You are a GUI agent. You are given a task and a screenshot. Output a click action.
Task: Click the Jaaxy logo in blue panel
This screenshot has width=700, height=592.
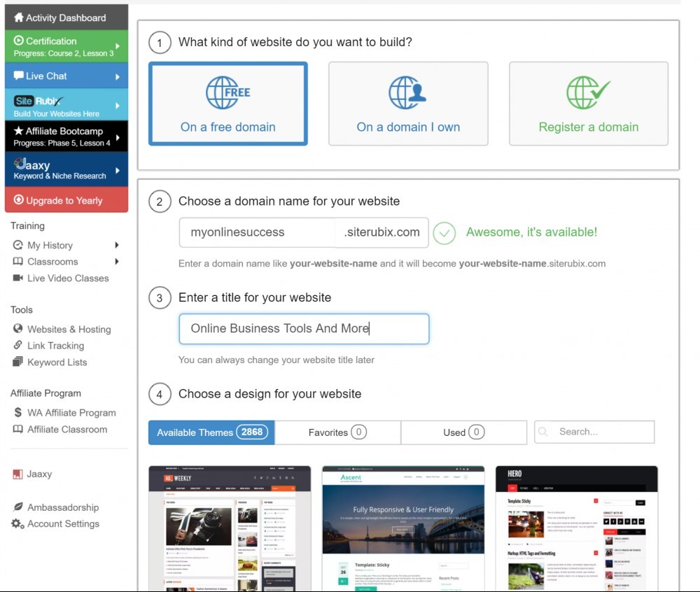[31, 164]
